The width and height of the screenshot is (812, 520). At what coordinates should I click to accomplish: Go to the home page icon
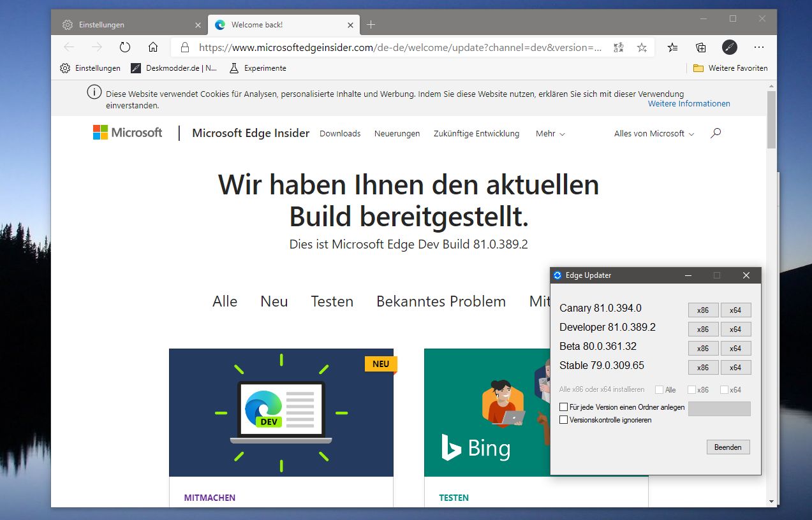pyautogui.click(x=153, y=47)
